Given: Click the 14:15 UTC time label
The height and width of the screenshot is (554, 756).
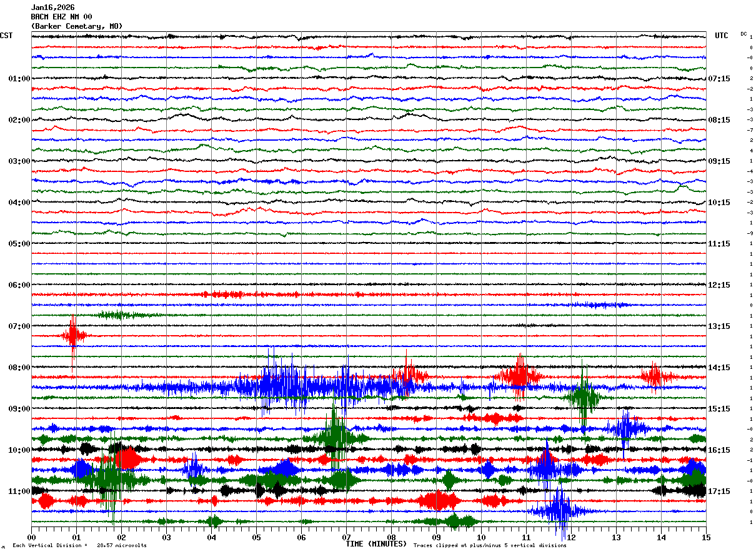Looking at the screenshot, I should [x=719, y=368].
